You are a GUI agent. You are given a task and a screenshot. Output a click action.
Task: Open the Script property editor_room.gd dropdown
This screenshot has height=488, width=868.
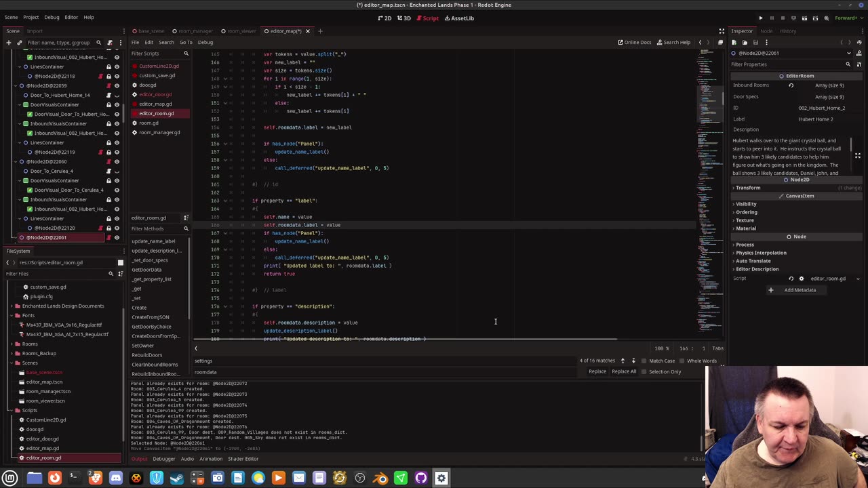coord(858,279)
